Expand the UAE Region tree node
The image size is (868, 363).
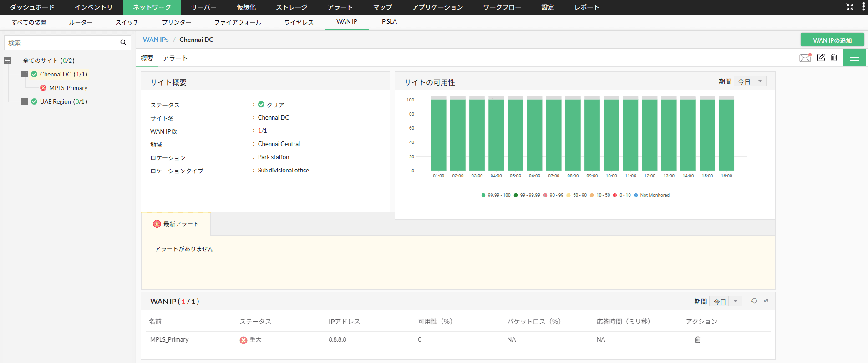click(x=25, y=101)
